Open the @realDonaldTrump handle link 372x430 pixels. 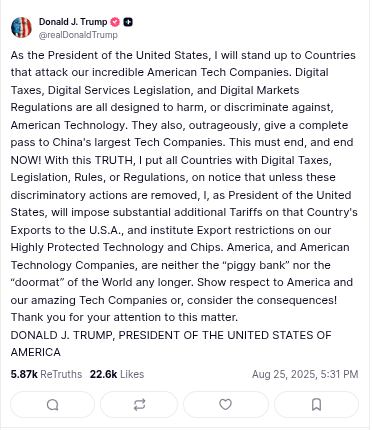click(78, 35)
